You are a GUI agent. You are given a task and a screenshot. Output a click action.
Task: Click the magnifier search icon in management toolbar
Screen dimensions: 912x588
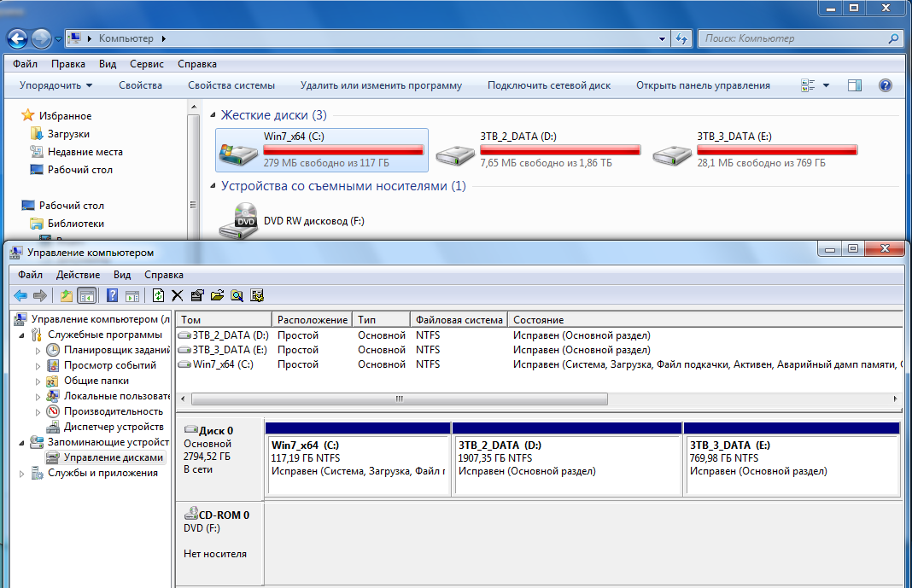(237, 295)
